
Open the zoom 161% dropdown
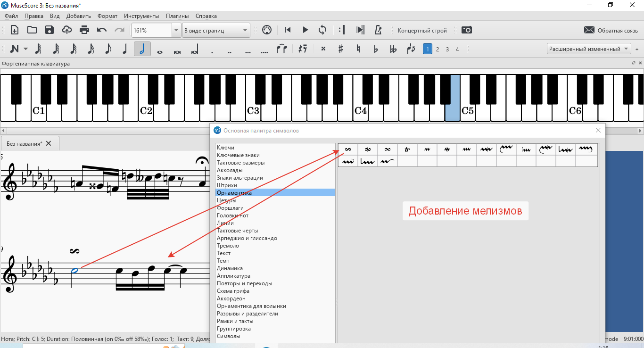[176, 30]
